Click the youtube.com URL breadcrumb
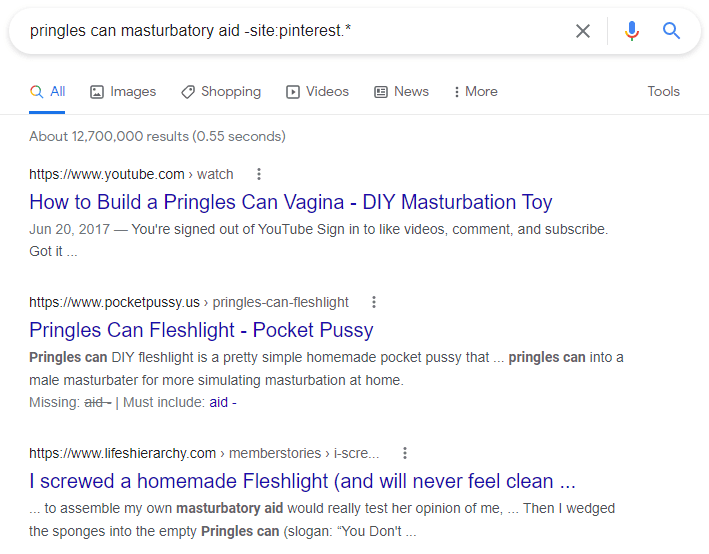This screenshot has height=554, width=709. 130,174
